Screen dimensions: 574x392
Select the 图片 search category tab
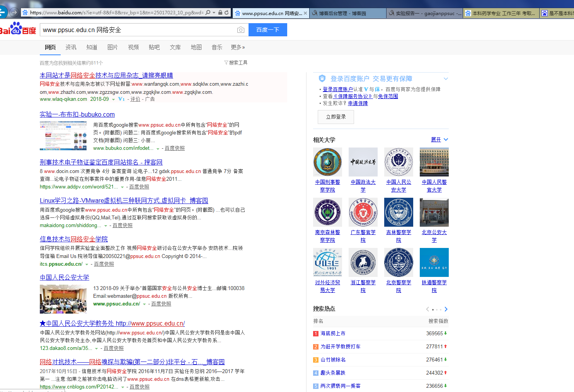(112, 47)
